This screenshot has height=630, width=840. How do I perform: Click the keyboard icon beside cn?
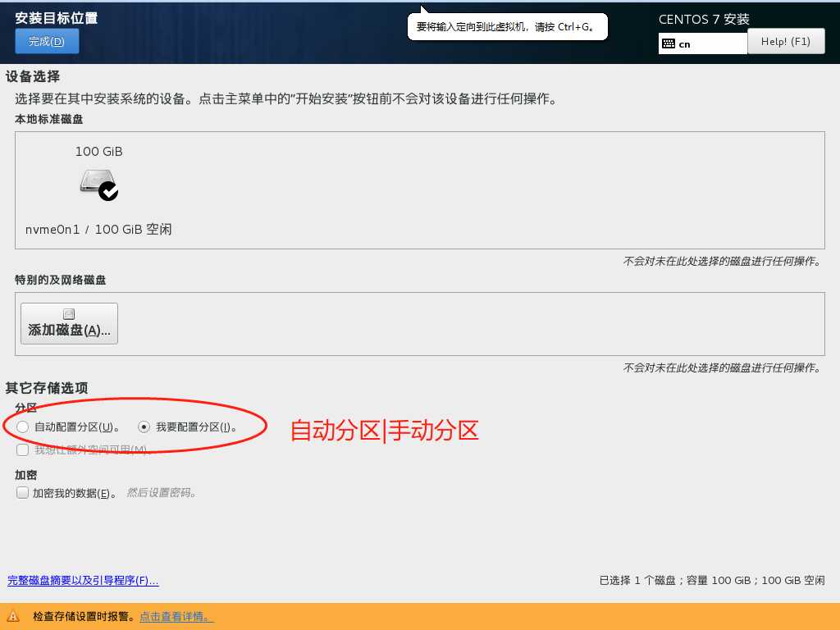[x=668, y=44]
